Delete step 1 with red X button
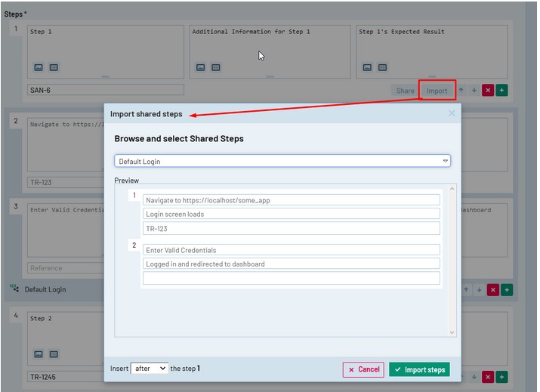 pos(488,90)
